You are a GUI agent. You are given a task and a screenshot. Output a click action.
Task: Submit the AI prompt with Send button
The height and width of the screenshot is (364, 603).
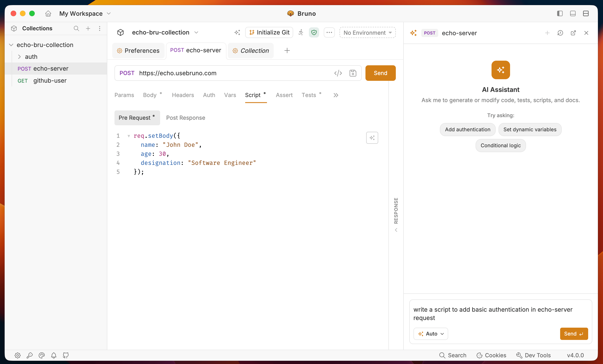point(574,334)
